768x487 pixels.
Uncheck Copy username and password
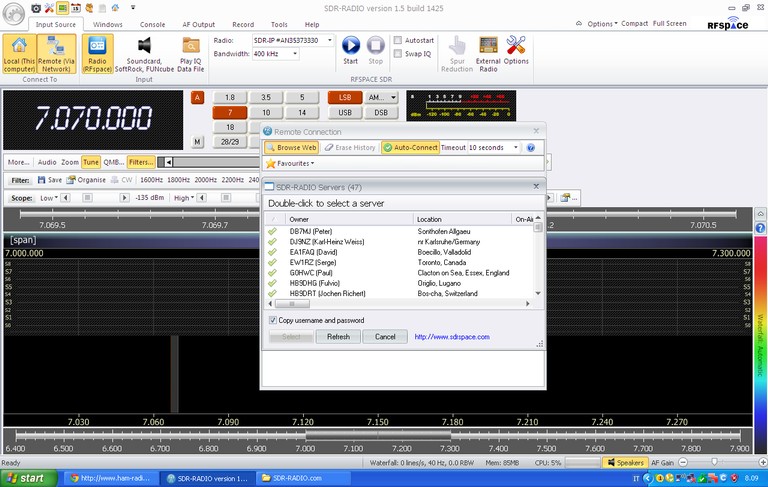(273, 320)
